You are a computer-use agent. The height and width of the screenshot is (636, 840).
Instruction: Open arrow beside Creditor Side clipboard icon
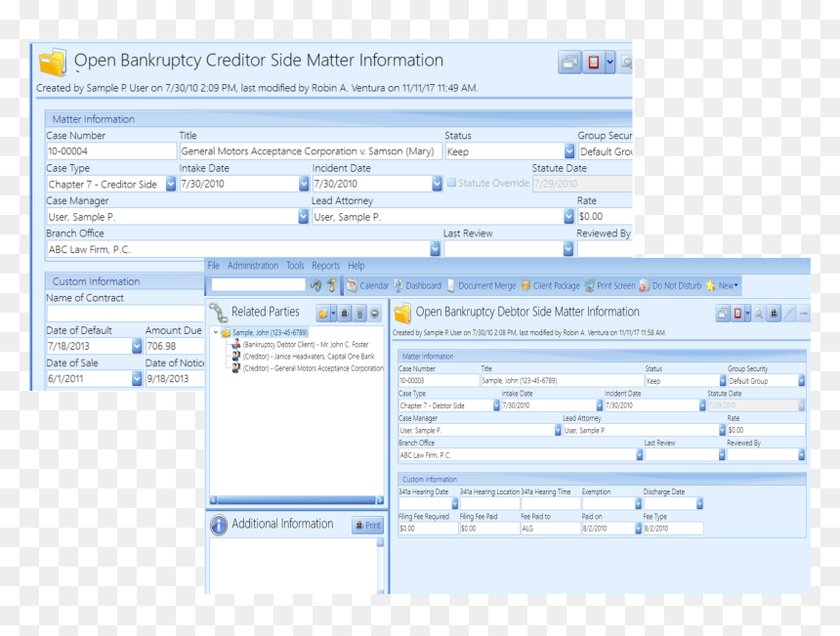coord(610,63)
